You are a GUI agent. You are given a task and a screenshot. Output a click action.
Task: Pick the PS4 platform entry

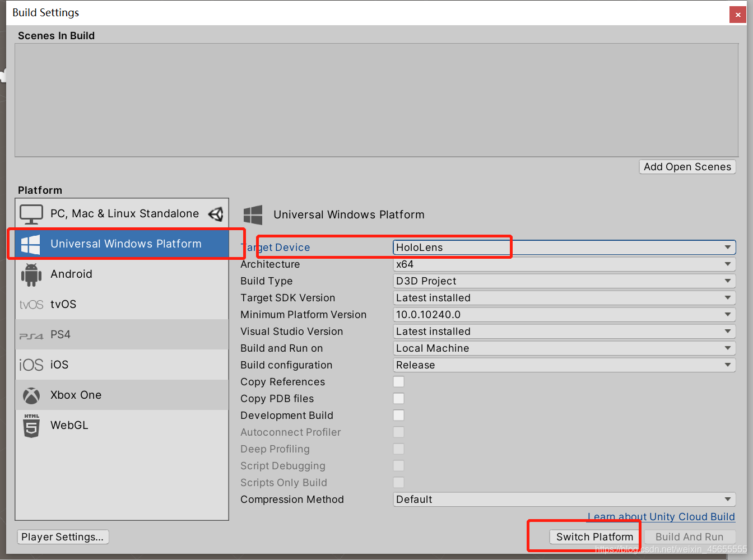pyautogui.click(x=122, y=334)
